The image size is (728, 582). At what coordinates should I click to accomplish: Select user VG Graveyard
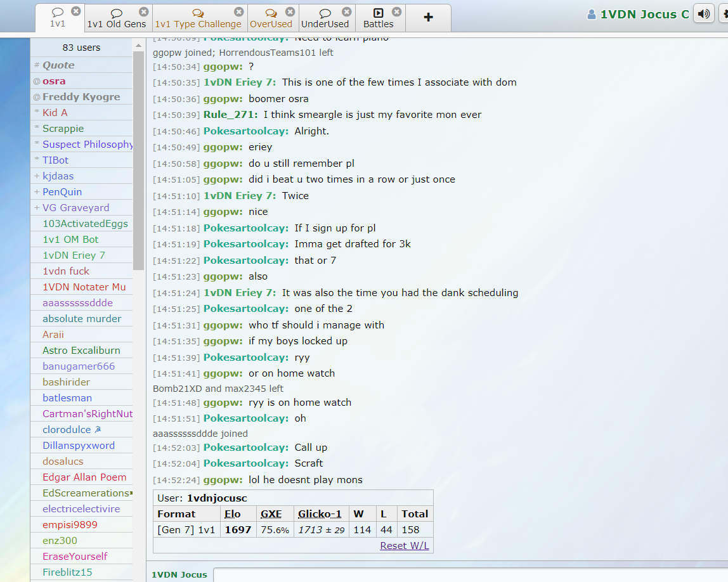(x=82, y=207)
